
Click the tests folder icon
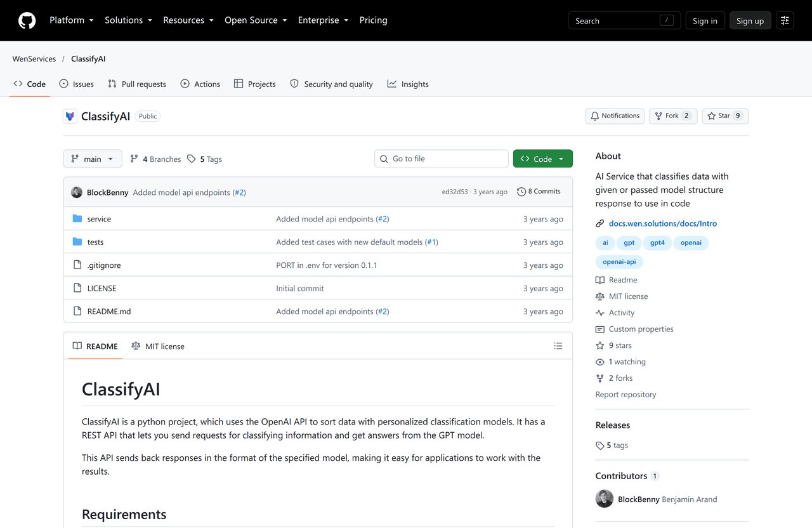click(77, 242)
